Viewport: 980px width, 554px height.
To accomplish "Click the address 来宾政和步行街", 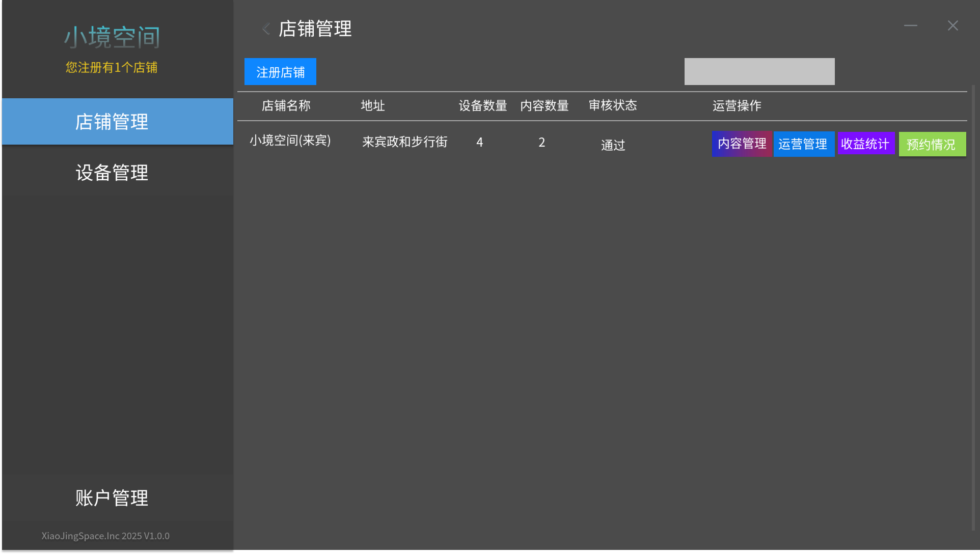I will [404, 142].
